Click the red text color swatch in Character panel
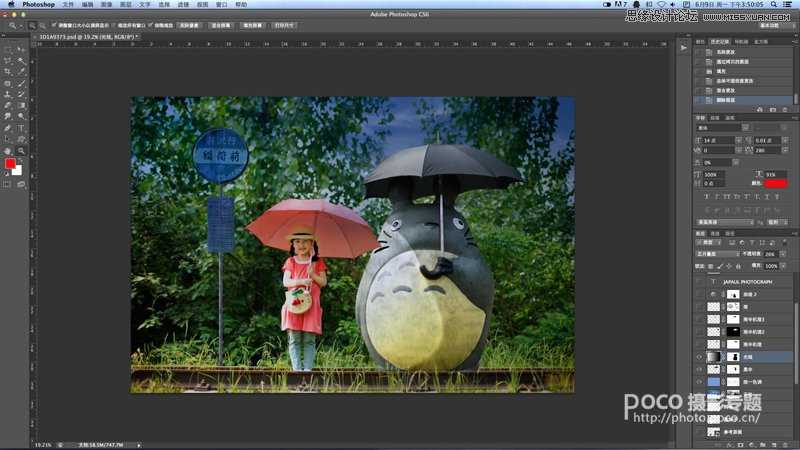Viewport: 800px width, 450px height. coord(776,183)
